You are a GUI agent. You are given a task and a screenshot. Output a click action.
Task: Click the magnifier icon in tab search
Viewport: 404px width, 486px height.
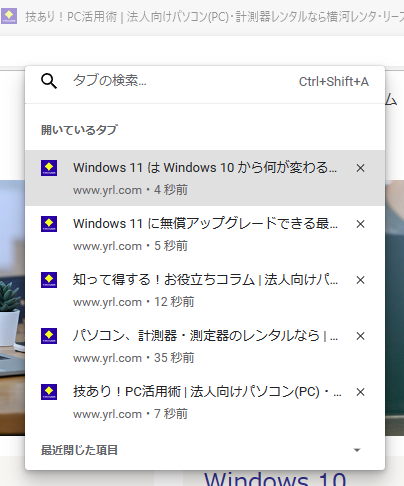49,81
